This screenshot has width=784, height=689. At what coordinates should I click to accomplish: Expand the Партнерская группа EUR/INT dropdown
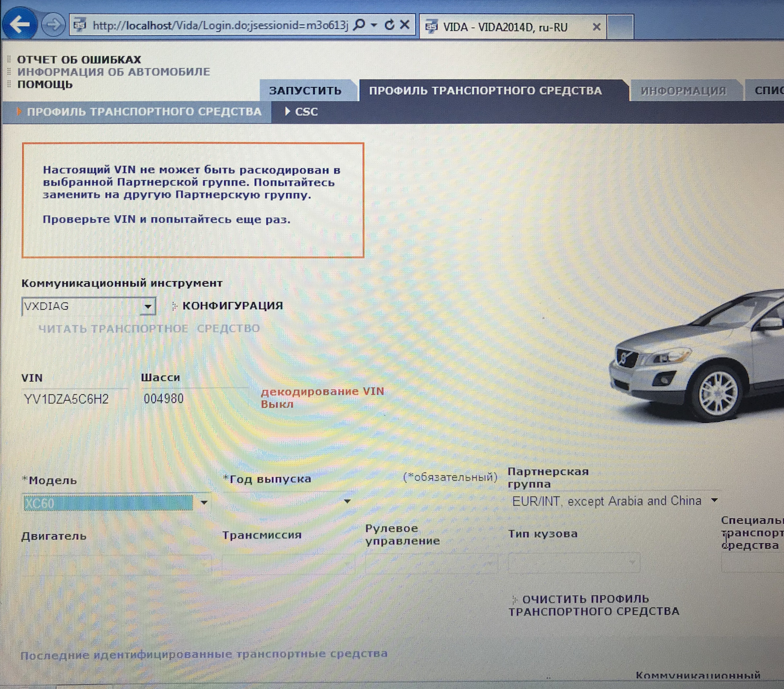(715, 500)
